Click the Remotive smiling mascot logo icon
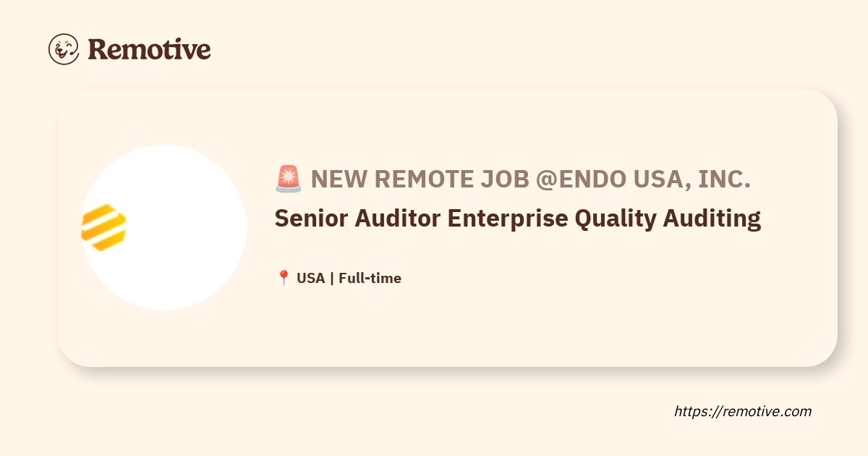868x456 pixels. [x=64, y=49]
